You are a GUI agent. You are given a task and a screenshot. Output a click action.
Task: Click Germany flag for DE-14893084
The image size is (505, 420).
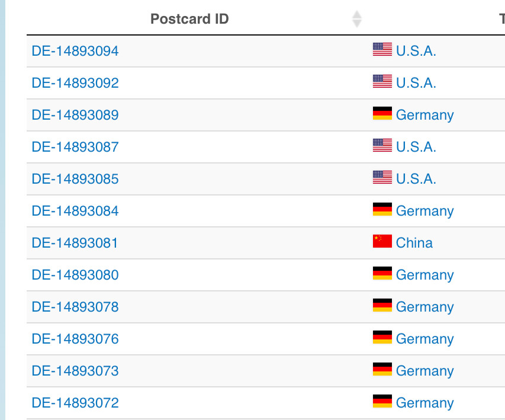(382, 209)
